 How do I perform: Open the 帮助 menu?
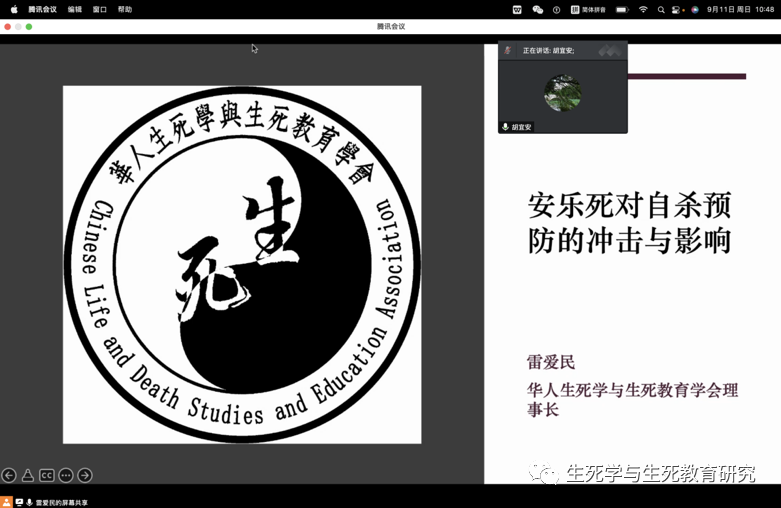(x=125, y=9)
